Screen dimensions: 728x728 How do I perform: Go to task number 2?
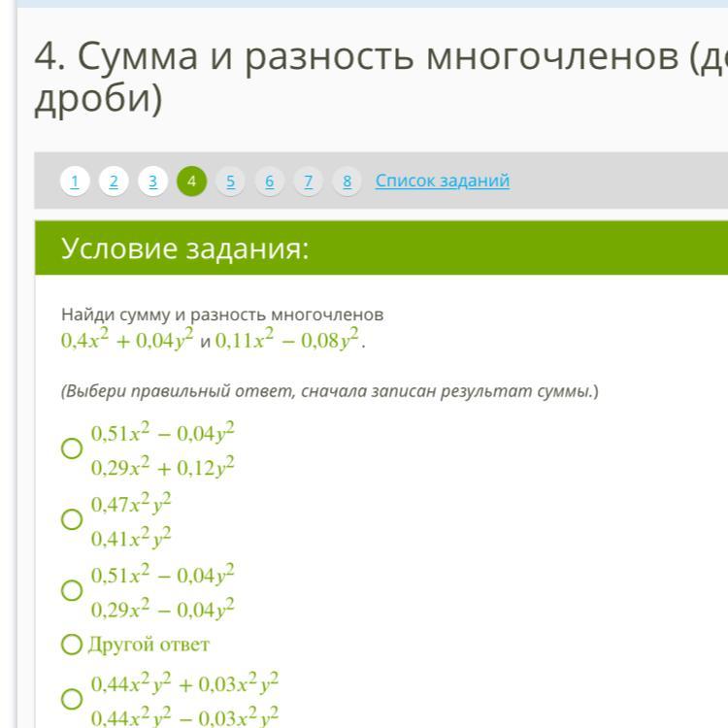[x=114, y=182]
